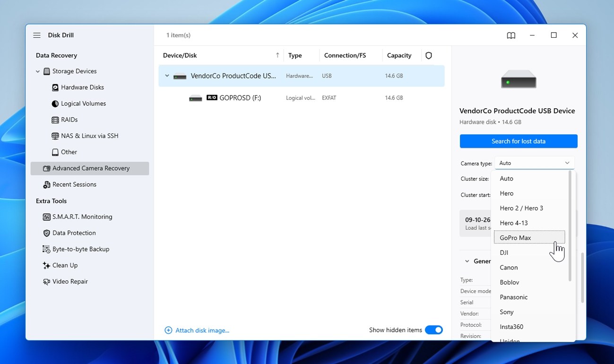
Task: Click the dropdown list scrollbar
Action: pyautogui.click(x=570, y=226)
